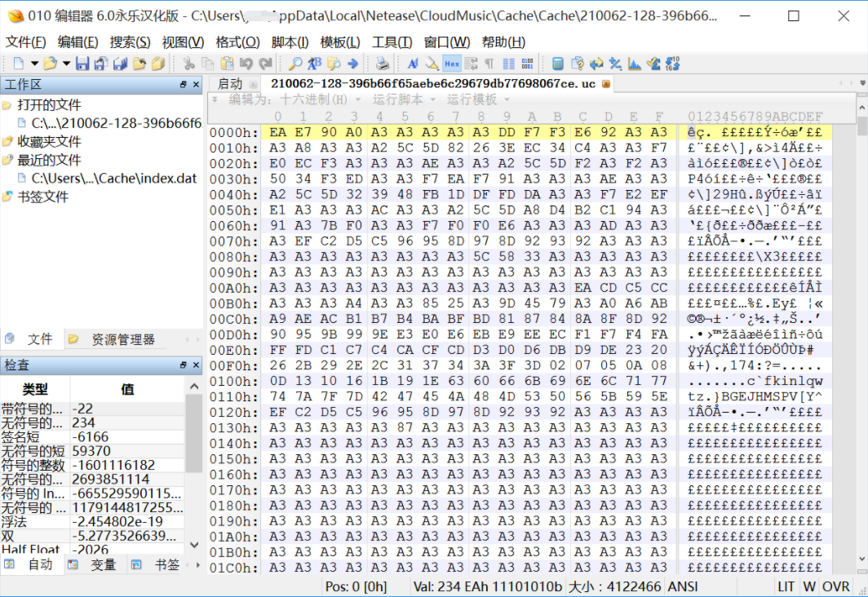Screen dimensions: 868x597
Task: Click the hex view vertical scrollbar
Action: (x=862, y=332)
